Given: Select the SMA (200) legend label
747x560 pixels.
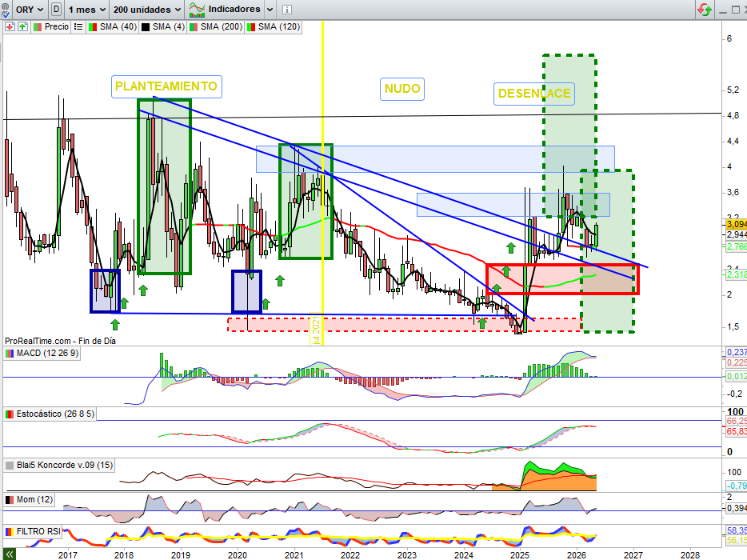Looking at the screenshot, I should [216, 26].
